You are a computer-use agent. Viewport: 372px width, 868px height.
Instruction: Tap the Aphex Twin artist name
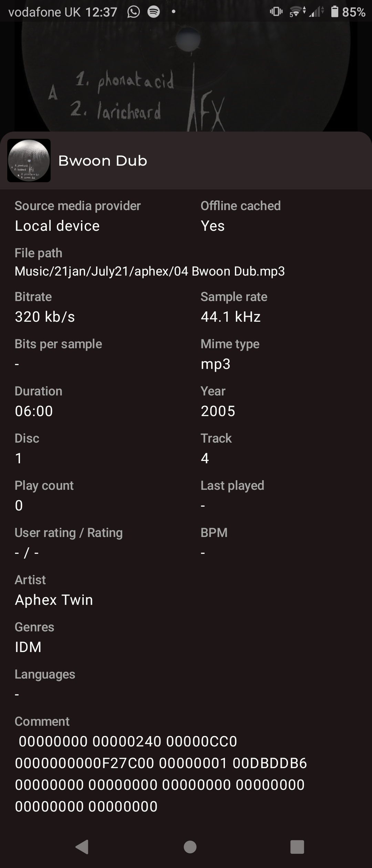click(54, 600)
